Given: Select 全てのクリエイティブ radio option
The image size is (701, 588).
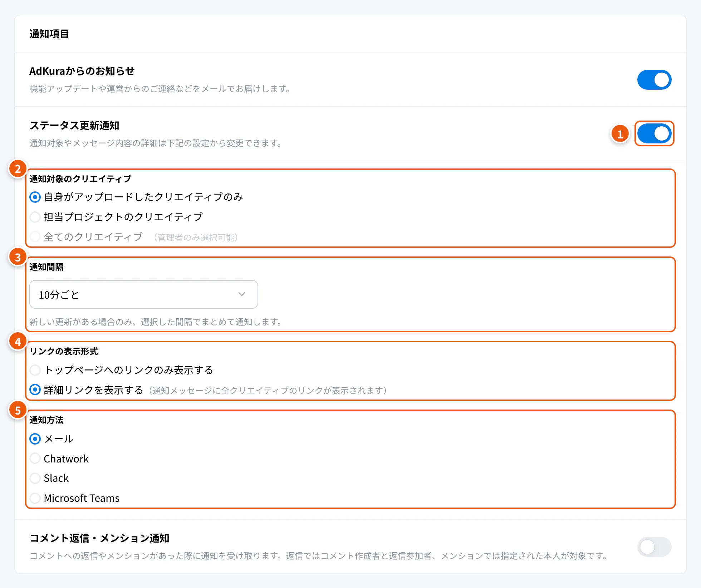Looking at the screenshot, I should pyautogui.click(x=35, y=237).
